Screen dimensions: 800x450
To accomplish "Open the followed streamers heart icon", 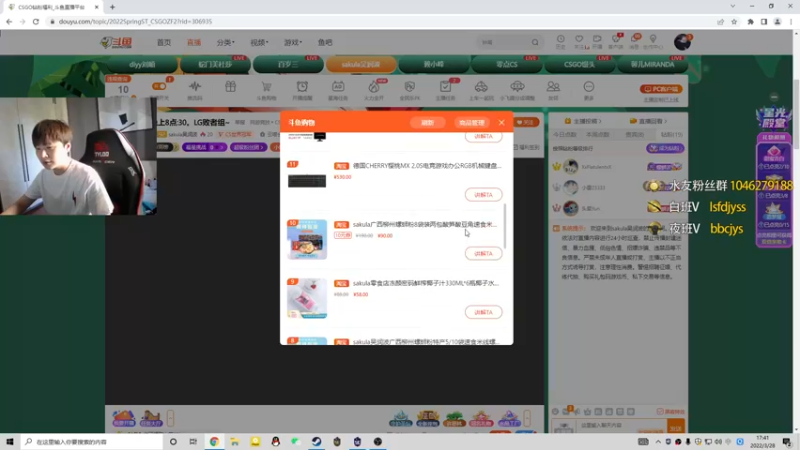I will pyautogui.click(x=579, y=41).
